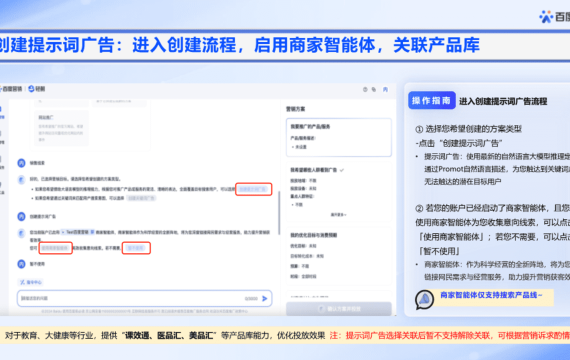Click the 预算 row in the goals card
570x360 pixels.
click(300, 266)
